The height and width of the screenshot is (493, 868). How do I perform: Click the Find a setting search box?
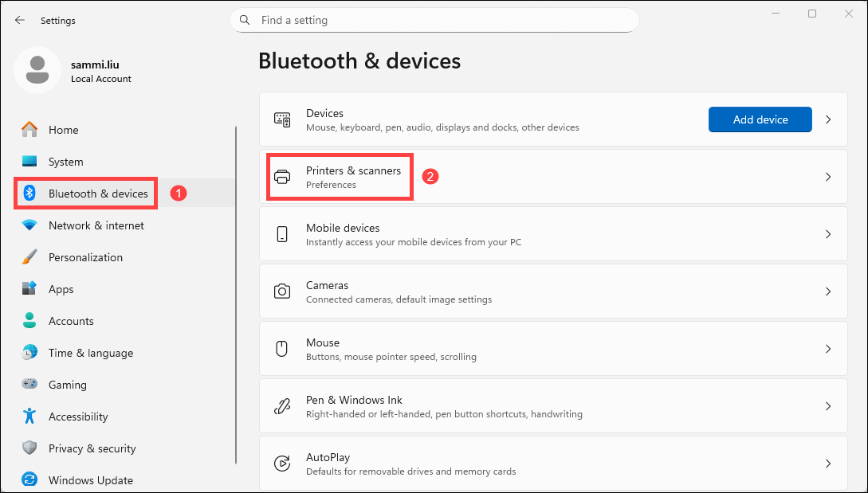434,20
